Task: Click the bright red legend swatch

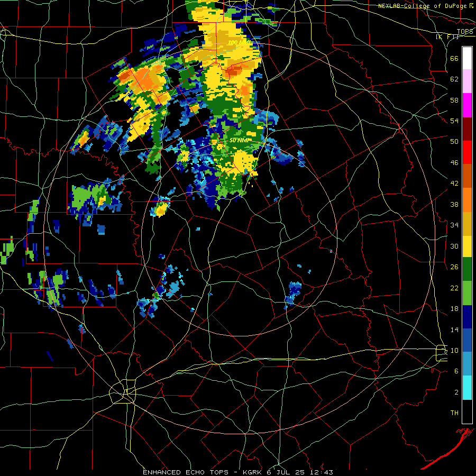Action: pyautogui.click(x=467, y=152)
